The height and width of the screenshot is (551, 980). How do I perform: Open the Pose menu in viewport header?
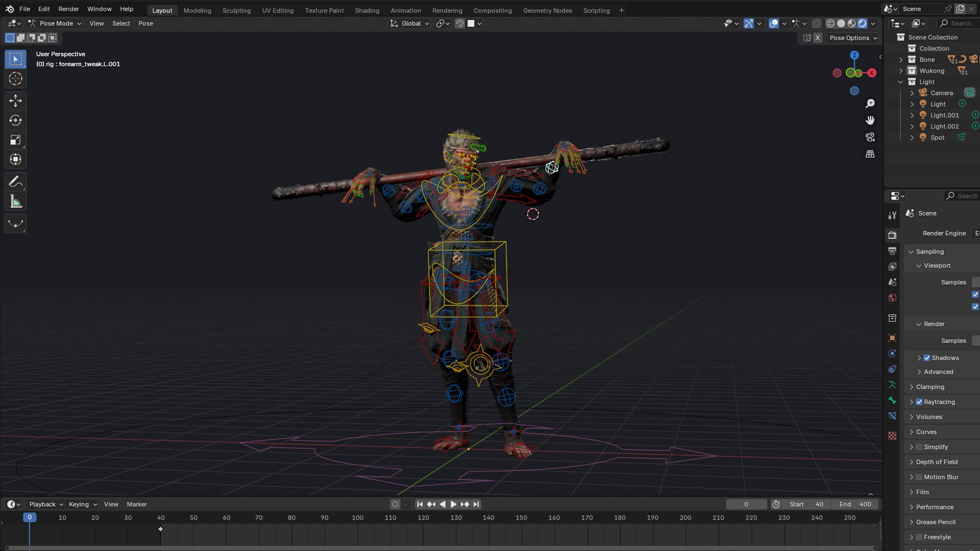pyautogui.click(x=145, y=23)
